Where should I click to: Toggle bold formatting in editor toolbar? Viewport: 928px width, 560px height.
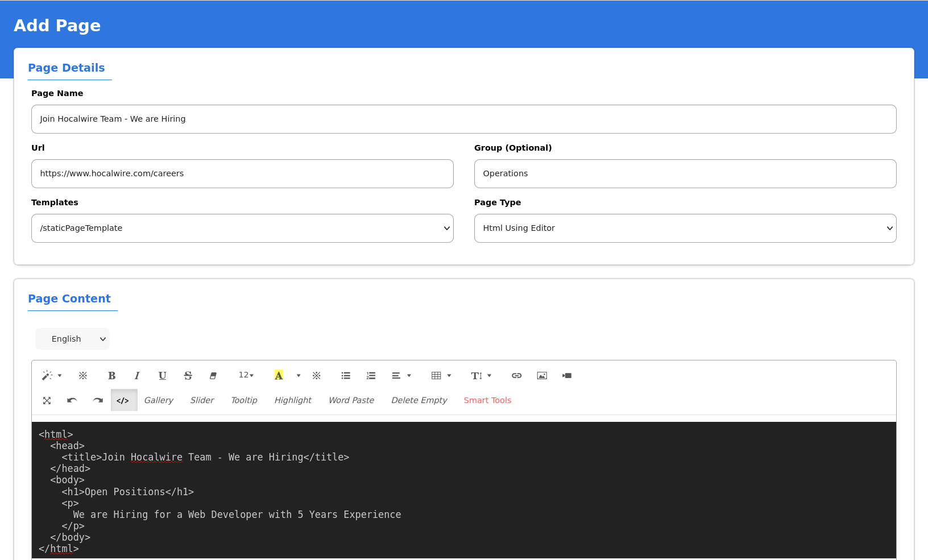tap(111, 376)
